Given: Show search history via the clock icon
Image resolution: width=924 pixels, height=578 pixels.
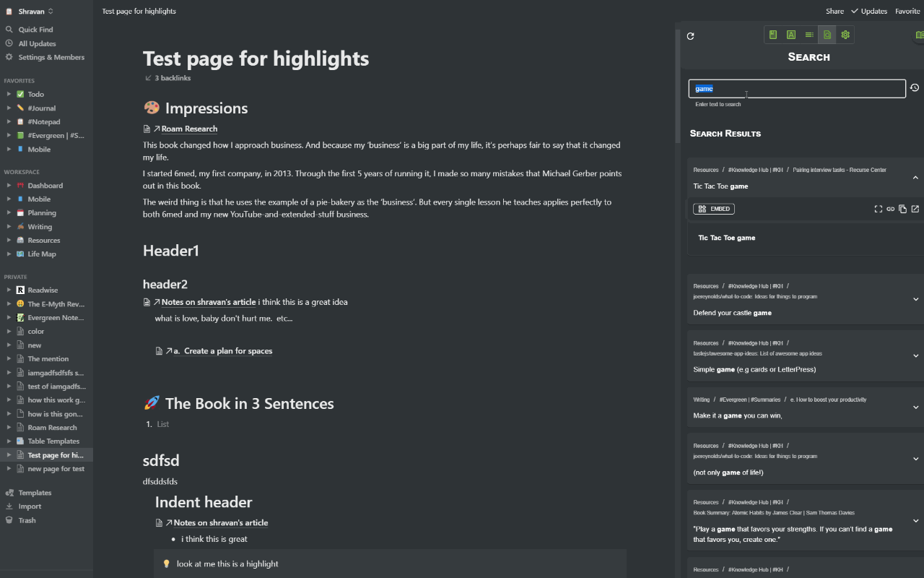Looking at the screenshot, I should point(914,87).
